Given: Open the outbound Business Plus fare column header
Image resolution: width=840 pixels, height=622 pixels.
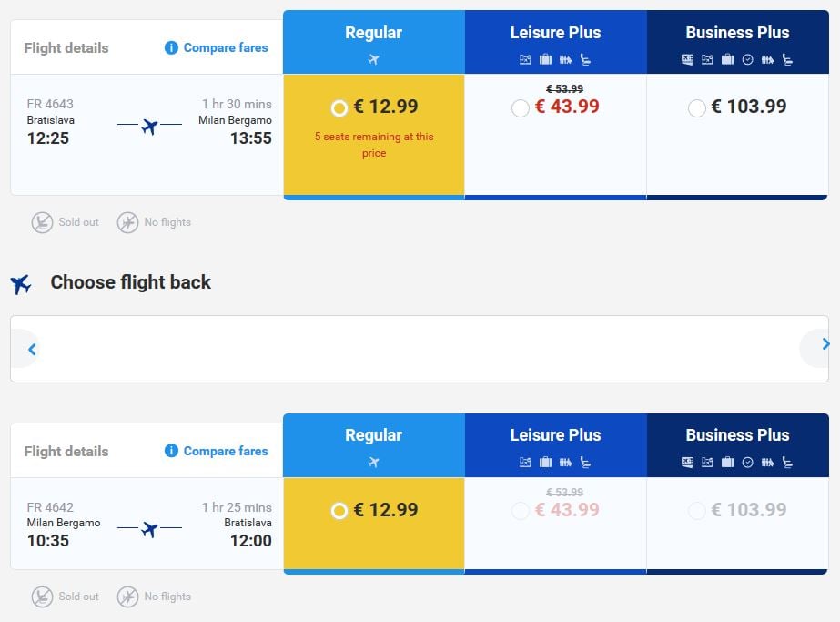Looking at the screenshot, I should click(738, 42).
